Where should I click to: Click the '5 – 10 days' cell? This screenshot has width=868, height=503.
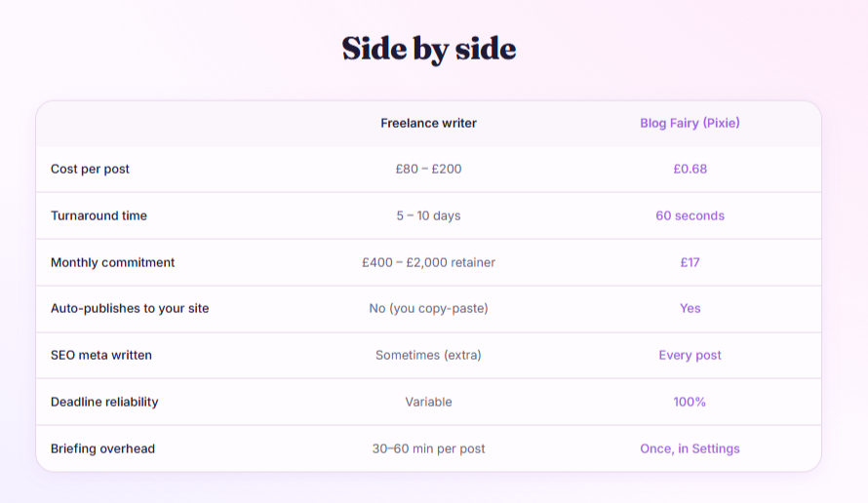(x=428, y=215)
